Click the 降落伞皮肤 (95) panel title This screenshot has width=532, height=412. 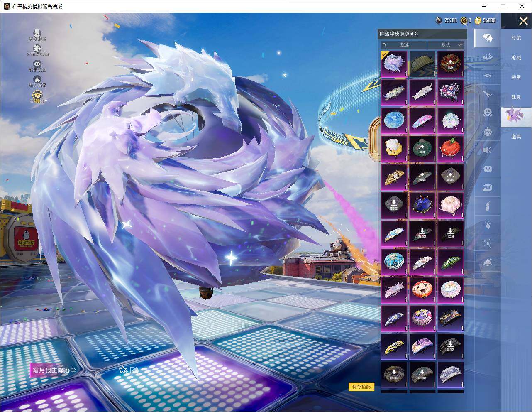coord(396,34)
